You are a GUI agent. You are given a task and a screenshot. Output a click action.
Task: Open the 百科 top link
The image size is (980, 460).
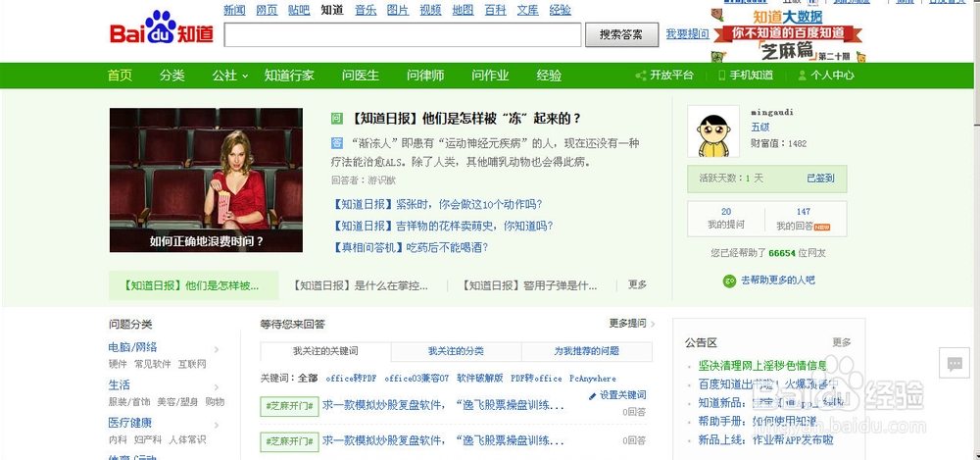coord(495,10)
